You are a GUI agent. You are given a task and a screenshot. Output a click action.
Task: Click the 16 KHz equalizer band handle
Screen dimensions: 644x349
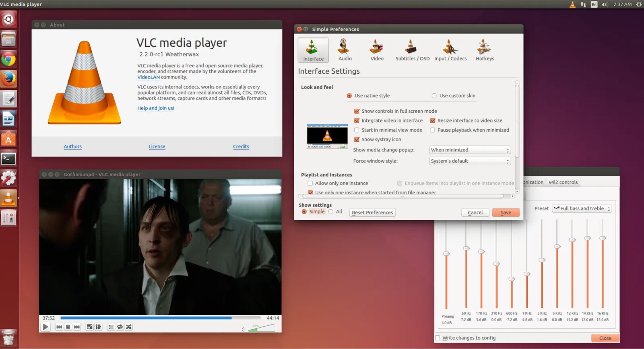(x=603, y=238)
